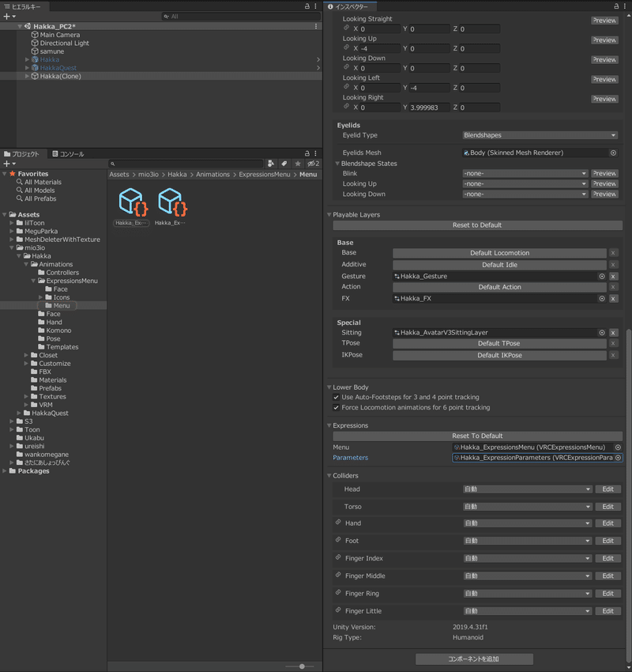Uncheck Force Locomotion animations for 6 point tracking
This screenshot has width=632, height=672.
(x=336, y=408)
